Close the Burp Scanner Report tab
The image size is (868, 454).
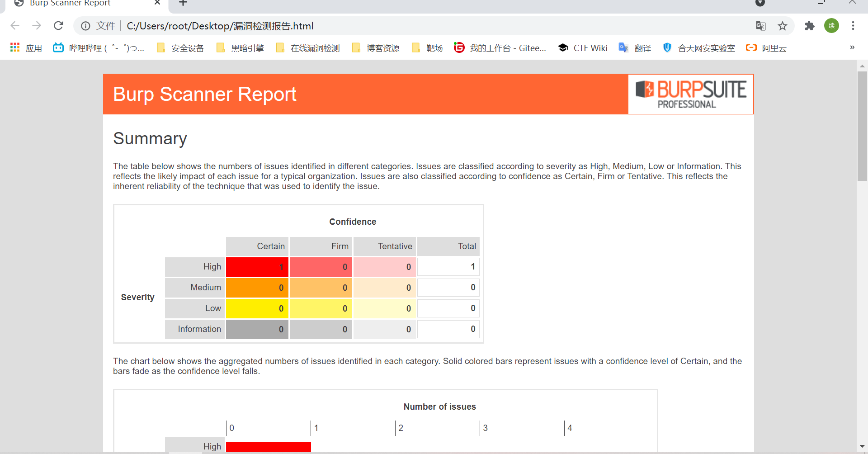pyautogui.click(x=157, y=3)
